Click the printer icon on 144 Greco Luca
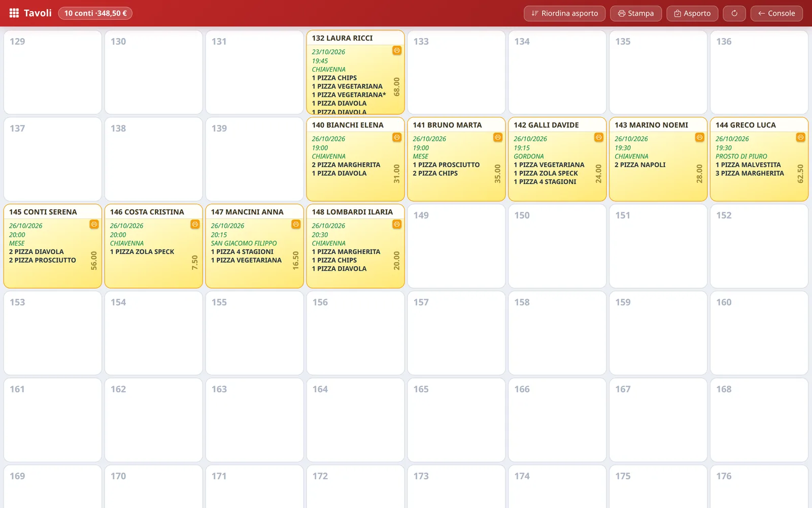The width and height of the screenshot is (812, 508). (x=800, y=137)
